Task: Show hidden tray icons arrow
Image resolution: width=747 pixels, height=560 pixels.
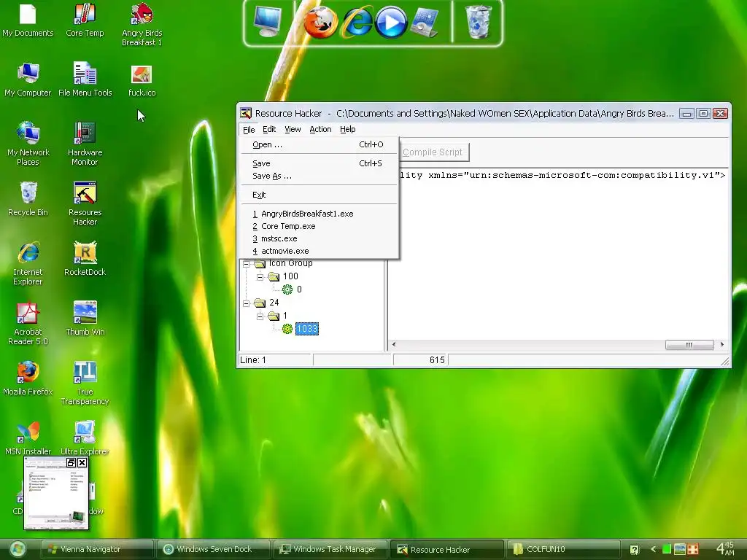Action: 653,549
